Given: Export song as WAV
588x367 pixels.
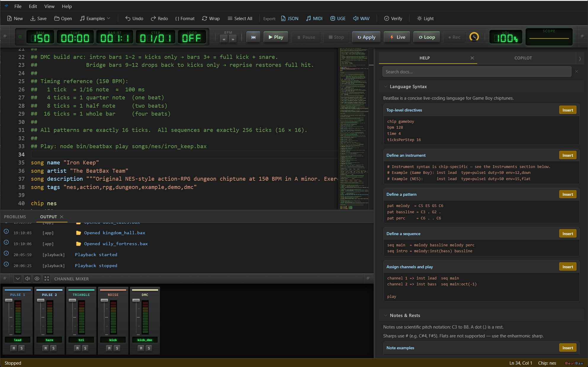Looking at the screenshot, I should click(361, 18).
